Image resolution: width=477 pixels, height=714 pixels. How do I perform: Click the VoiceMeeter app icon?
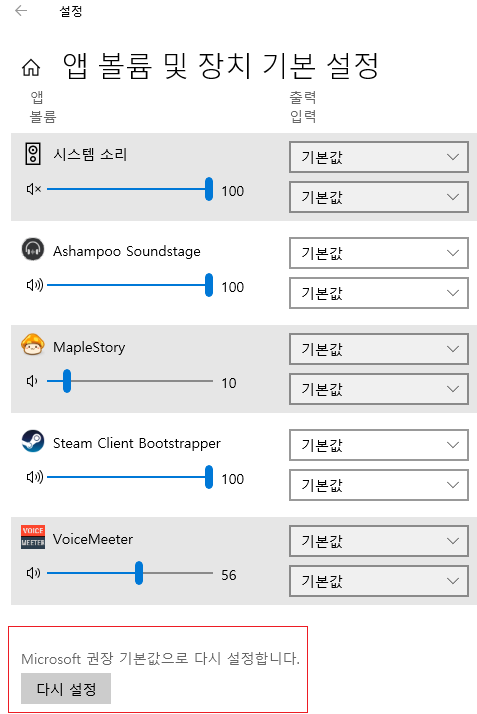[x=33, y=537]
